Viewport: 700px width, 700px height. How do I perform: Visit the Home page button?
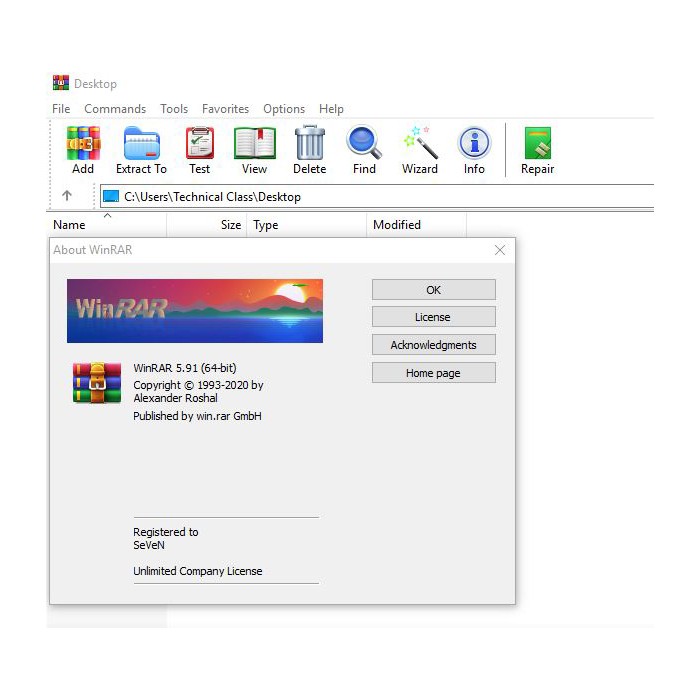(x=433, y=373)
